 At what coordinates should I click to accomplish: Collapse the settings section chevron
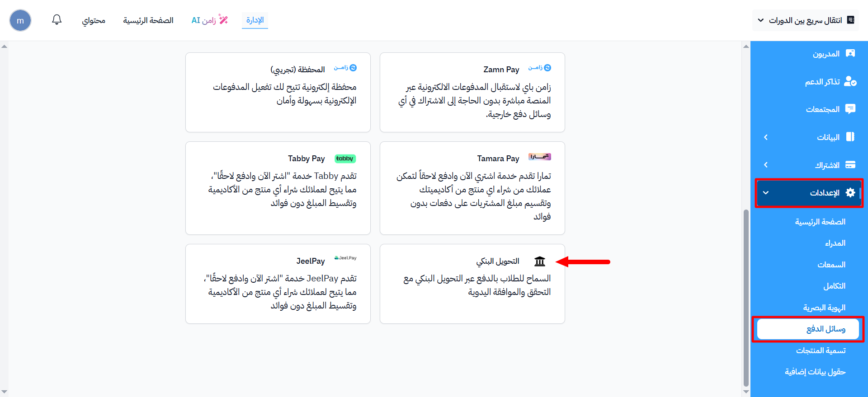tap(766, 193)
